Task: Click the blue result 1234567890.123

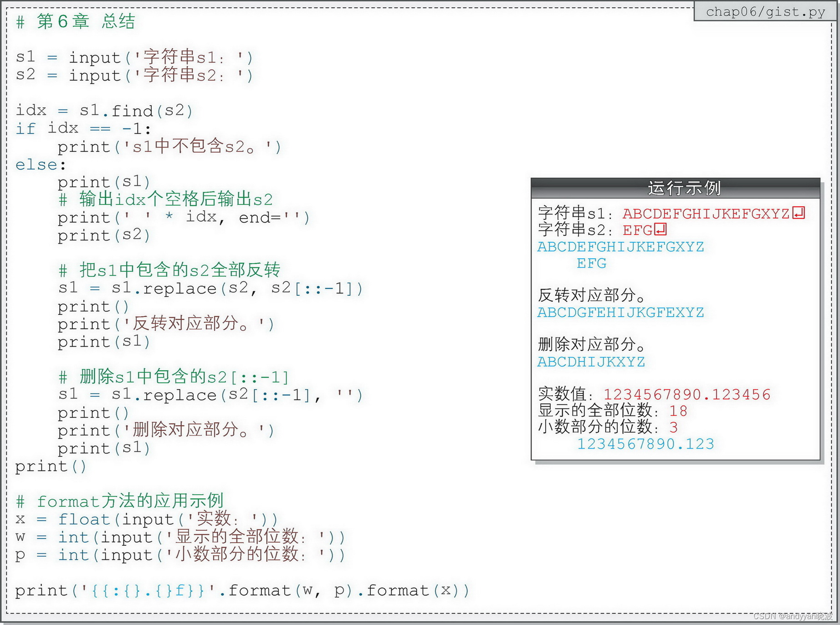Action: (x=645, y=444)
